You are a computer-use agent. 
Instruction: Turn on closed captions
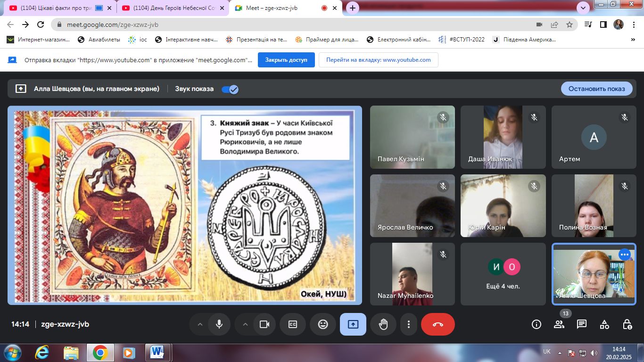click(x=293, y=324)
